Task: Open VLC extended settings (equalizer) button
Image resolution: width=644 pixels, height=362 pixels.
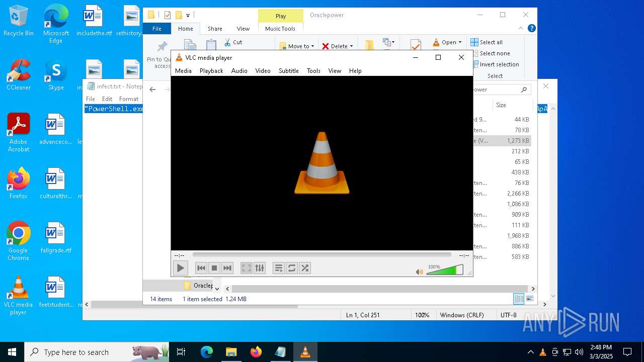Action: (x=259, y=268)
